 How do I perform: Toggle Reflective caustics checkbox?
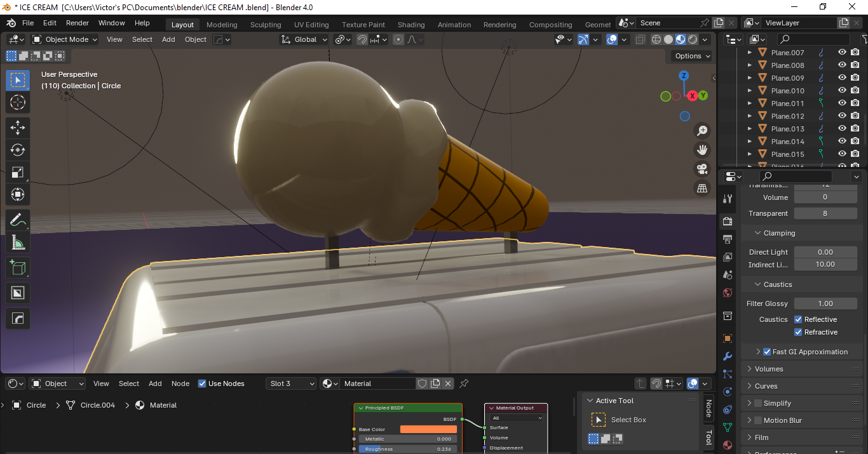click(798, 319)
